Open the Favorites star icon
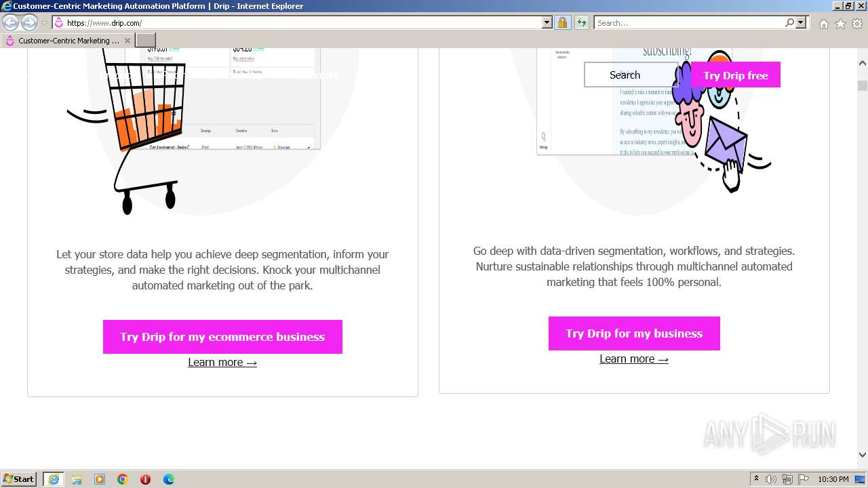This screenshot has height=488, width=868. click(840, 24)
